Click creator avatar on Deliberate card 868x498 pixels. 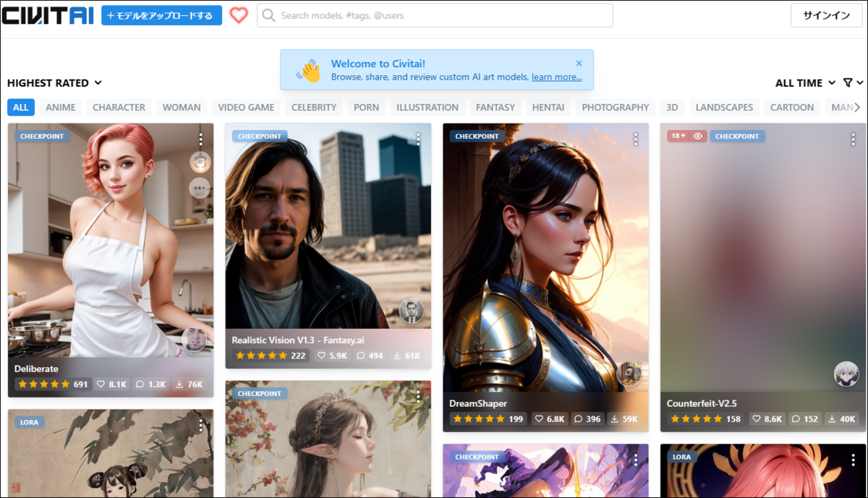click(194, 339)
